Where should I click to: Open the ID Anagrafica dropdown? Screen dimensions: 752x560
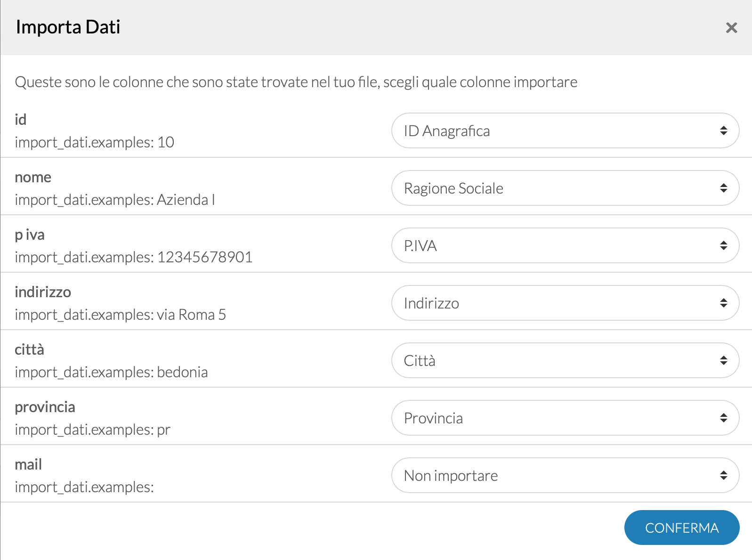click(565, 130)
